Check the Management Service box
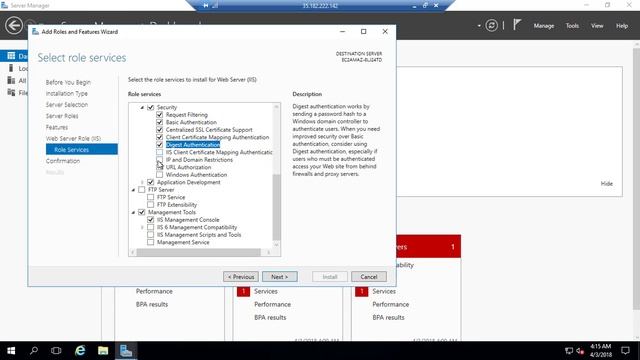The width and height of the screenshot is (640, 360). [151, 242]
